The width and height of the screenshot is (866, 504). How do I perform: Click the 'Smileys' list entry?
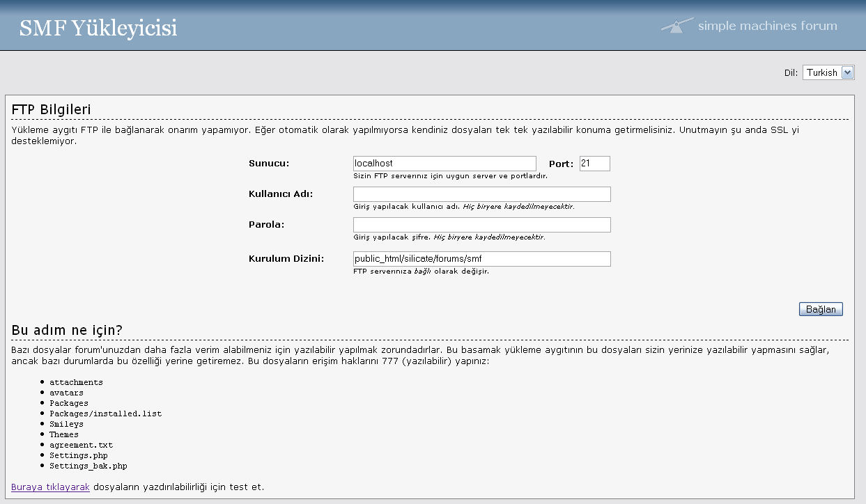[66, 424]
